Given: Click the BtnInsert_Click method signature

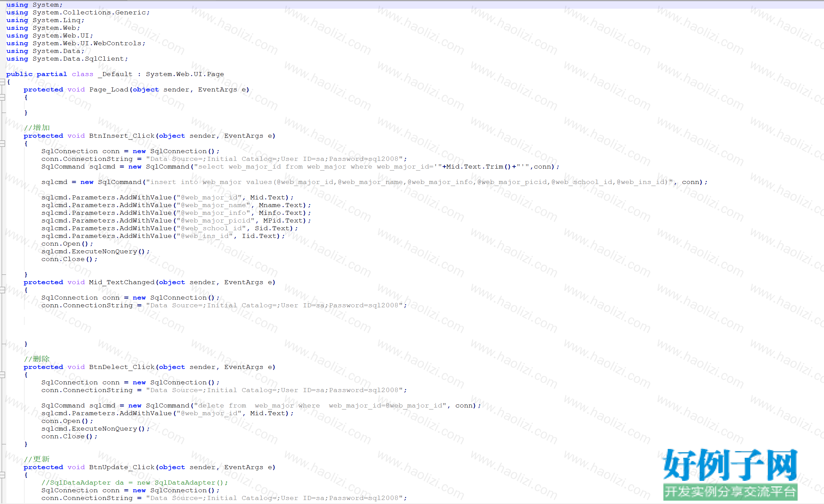Looking at the screenshot, I should click(x=150, y=136).
